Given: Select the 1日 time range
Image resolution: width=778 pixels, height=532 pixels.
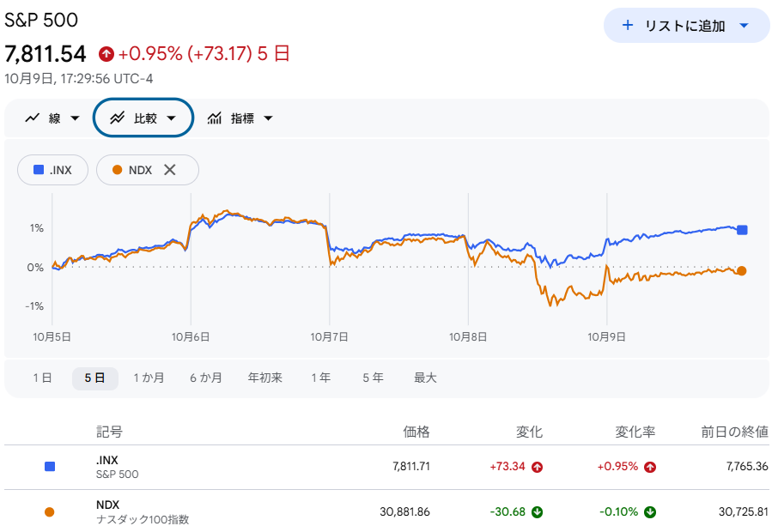Looking at the screenshot, I should pos(42,378).
